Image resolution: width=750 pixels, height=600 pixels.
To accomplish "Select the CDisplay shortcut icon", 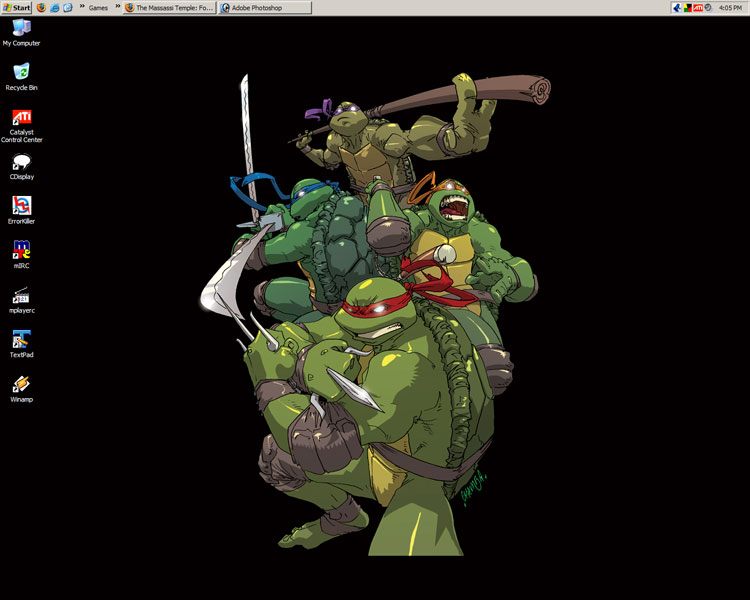I will coord(22,166).
